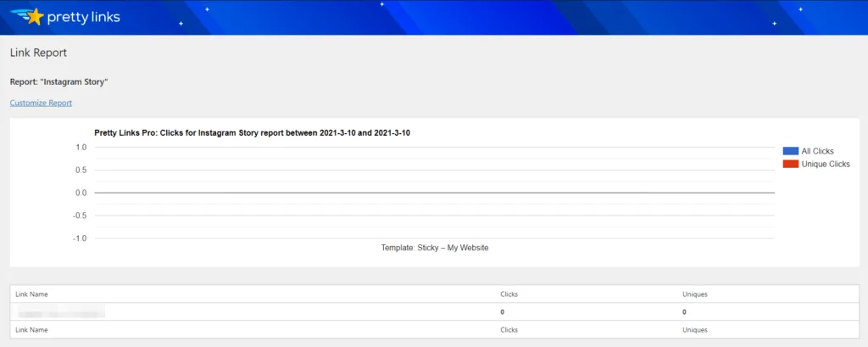Select the Unique Clicks legend label
Viewport: 868px width, 347px height.
[826, 164]
